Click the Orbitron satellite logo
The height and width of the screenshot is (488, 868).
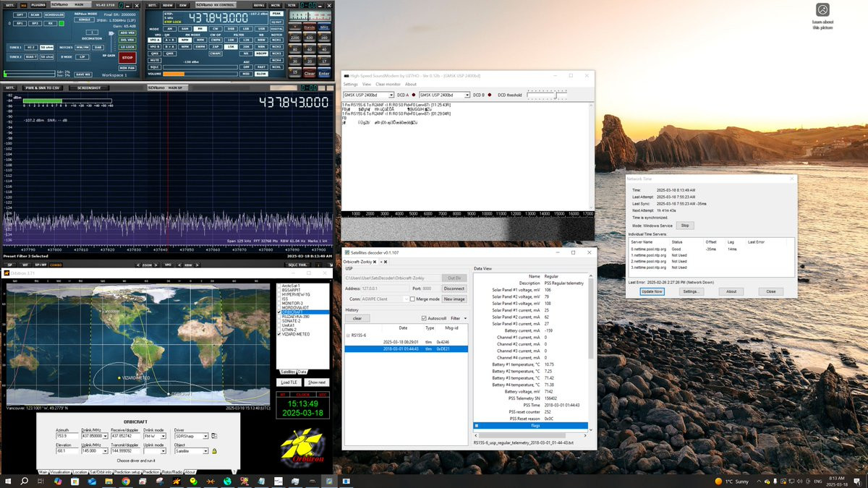pyautogui.click(x=302, y=448)
